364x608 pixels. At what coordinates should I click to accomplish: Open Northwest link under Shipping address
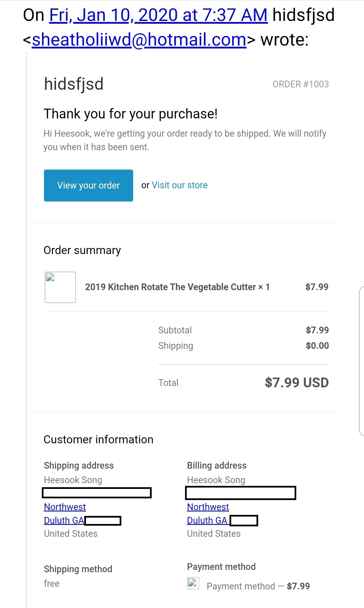pos(65,507)
